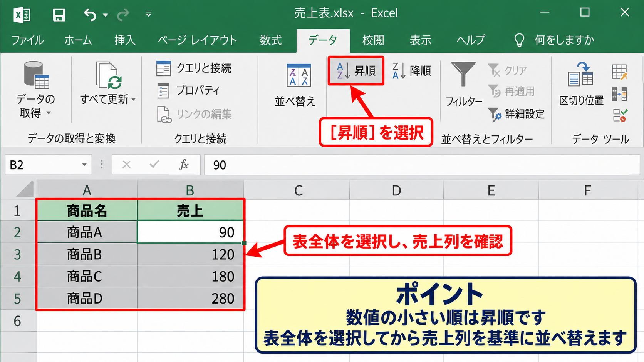
Task: Switch to the ホーム tab
Action: (78, 40)
